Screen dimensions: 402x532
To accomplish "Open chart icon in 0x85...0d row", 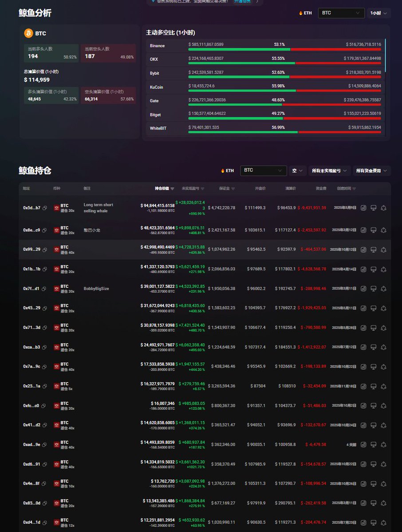I will pyautogui.click(x=363, y=503).
